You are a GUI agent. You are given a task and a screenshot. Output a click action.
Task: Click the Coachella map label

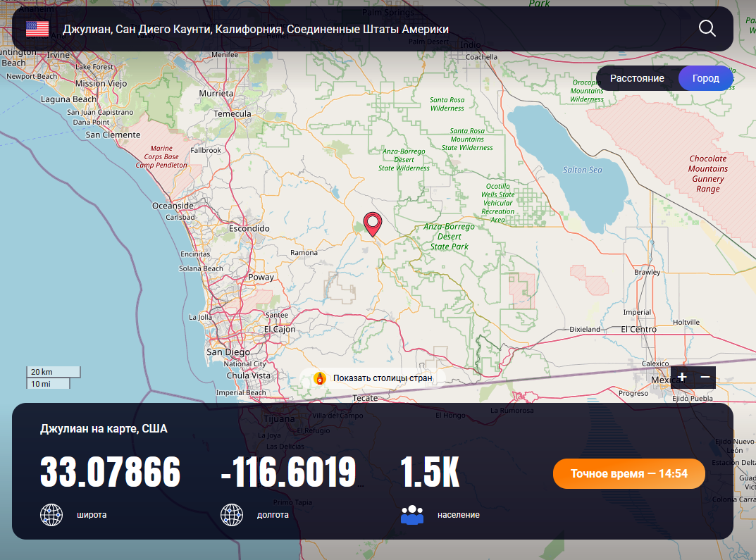481,57
